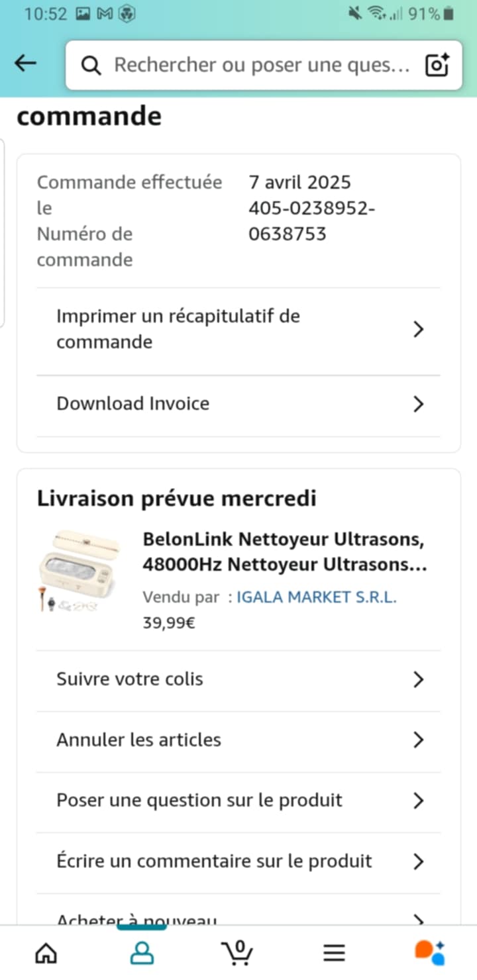Screen dimensions: 477x980
Task: Open seller link IGALA MARKET S.R.L.
Action: point(316,597)
